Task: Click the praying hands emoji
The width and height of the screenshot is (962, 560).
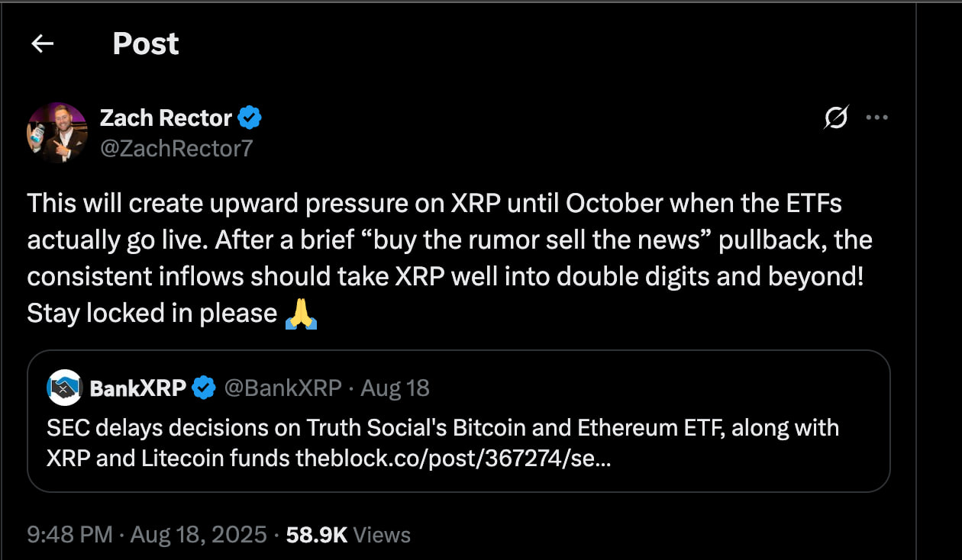Action: click(x=301, y=314)
